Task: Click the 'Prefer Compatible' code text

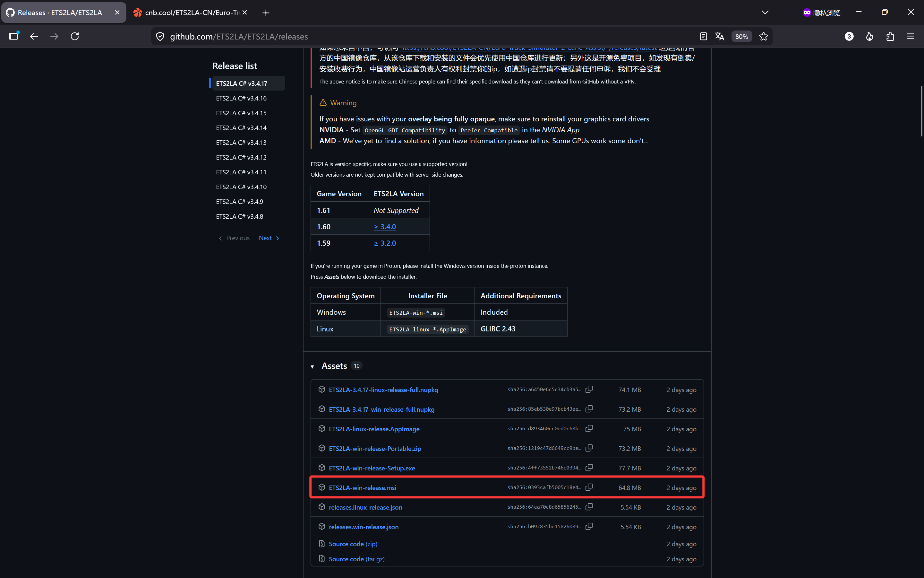Action: 489,130
